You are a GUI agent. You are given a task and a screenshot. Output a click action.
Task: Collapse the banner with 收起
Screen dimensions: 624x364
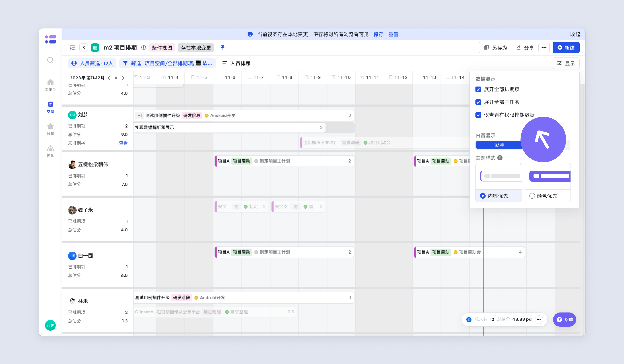(x=575, y=34)
